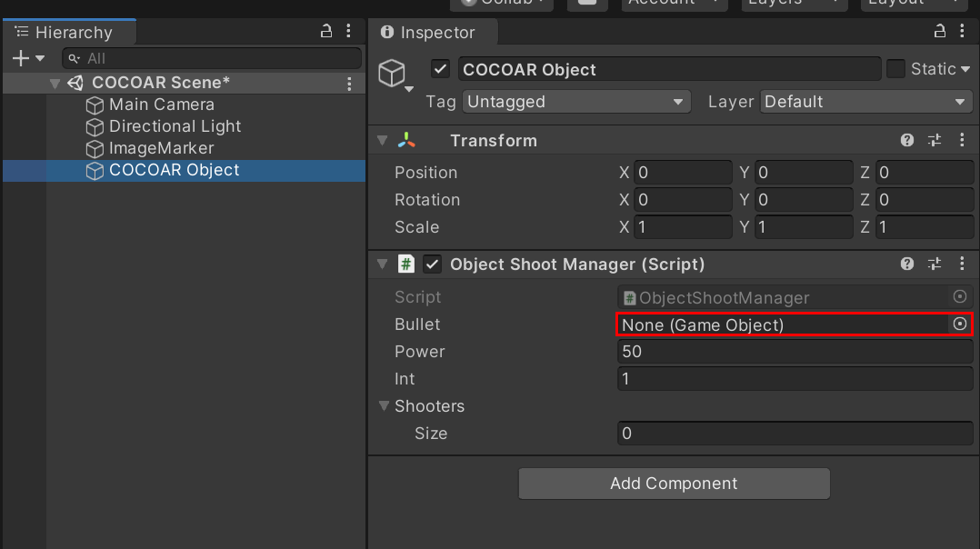Click the Add Component button
Image resolution: width=980 pixels, height=549 pixels.
[x=674, y=484]
